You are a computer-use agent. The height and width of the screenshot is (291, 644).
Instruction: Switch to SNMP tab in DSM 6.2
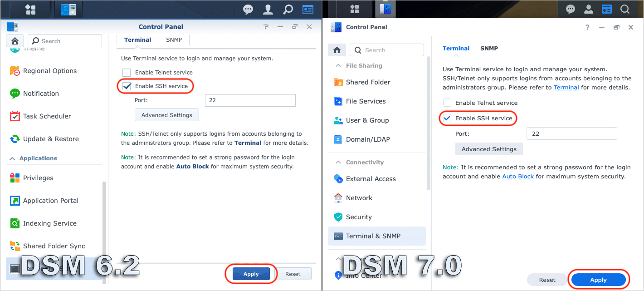(174, 40)
